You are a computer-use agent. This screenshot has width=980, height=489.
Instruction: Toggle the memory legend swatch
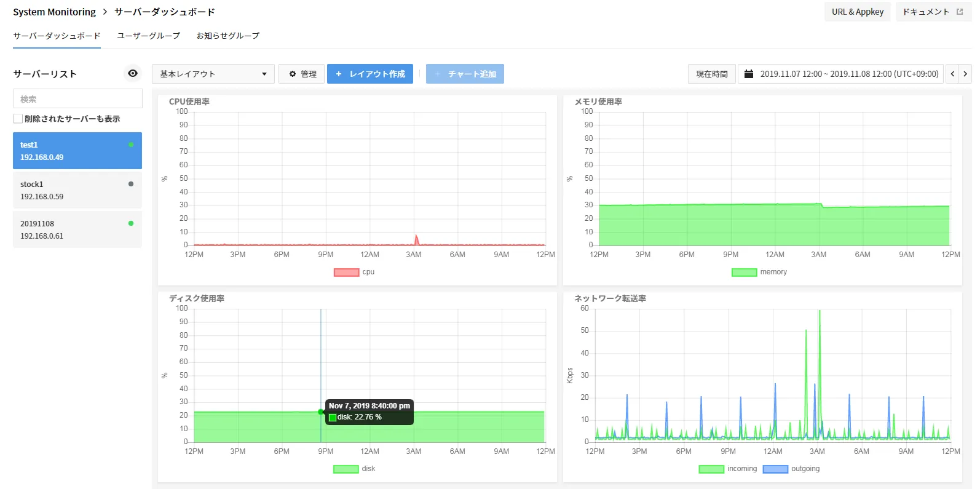(744, 272)
